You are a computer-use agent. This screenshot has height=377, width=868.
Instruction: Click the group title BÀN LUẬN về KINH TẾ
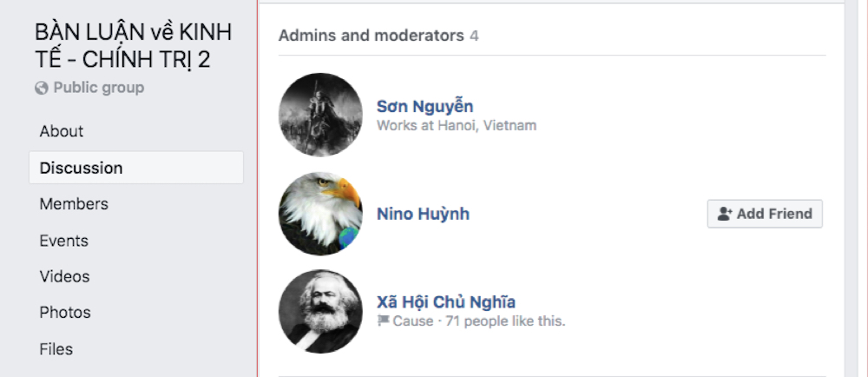tap(133, 46)
